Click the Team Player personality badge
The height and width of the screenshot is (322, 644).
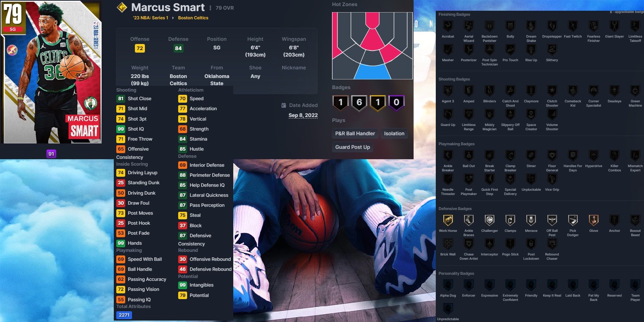pos(635,285)
